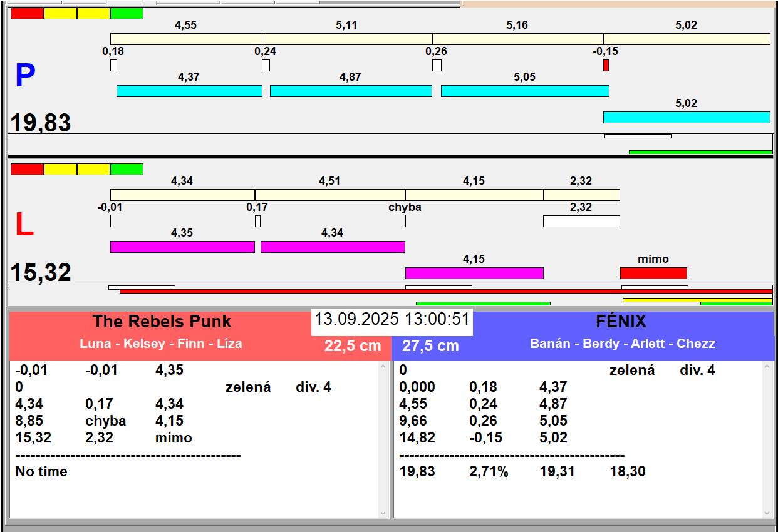
Task: Click '8,85' in Rebels Punk results
Action: [29, 421]
